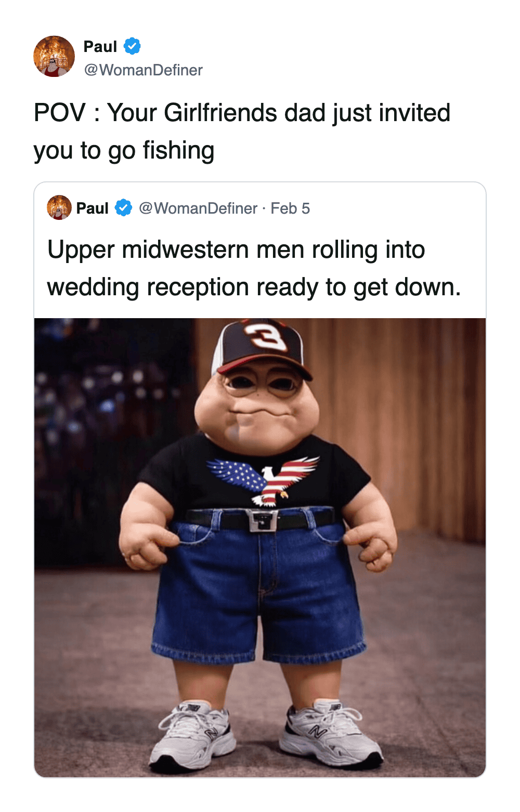Click the @WomanDefiner handle in the quoted tweet

[198, 208]
